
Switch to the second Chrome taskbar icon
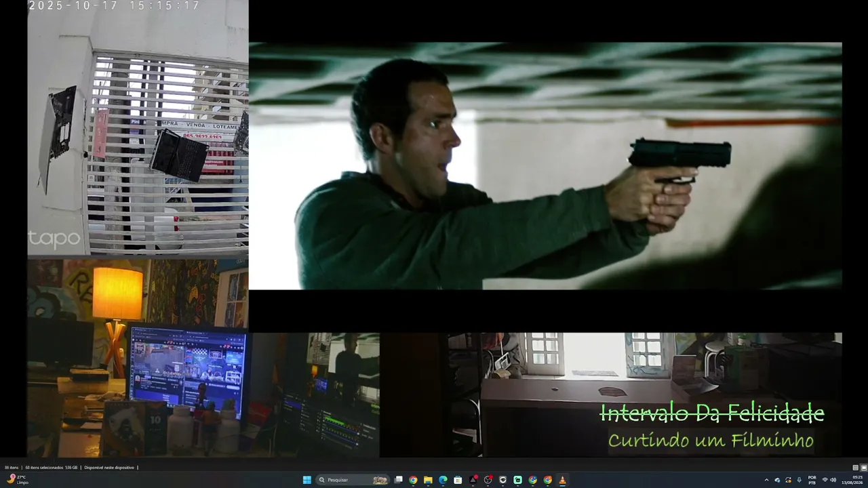[x=532, y=480]
